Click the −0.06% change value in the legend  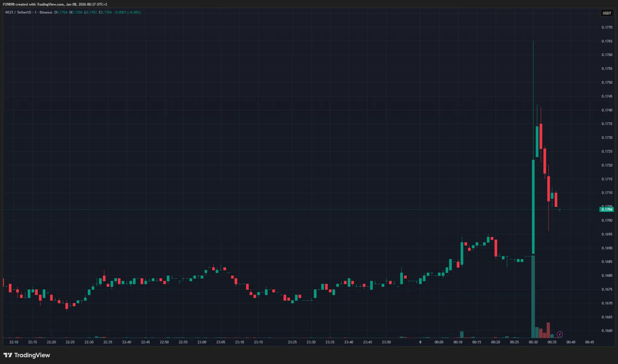pos(134,12)
